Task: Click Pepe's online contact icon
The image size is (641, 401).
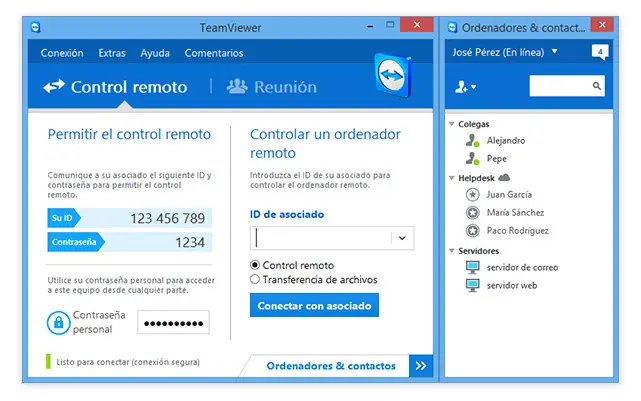Action: pyautogui.click(x=473, y=159)
